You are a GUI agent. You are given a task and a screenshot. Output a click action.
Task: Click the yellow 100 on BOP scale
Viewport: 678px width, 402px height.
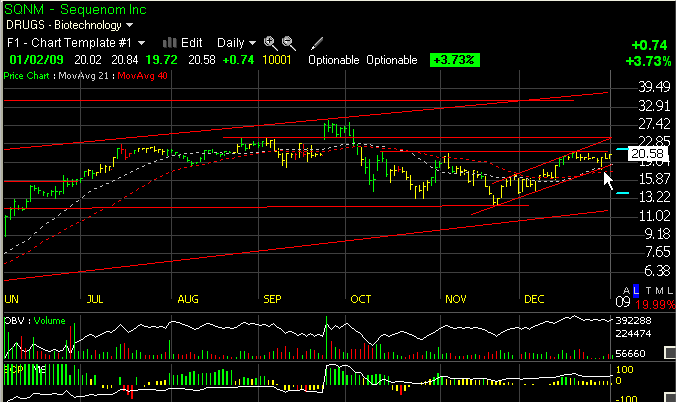pyautogui.click(x=624, y=370)
